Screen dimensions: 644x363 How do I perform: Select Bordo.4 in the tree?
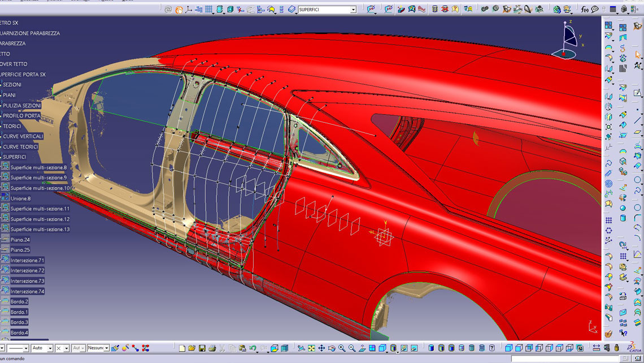point(19,332)
